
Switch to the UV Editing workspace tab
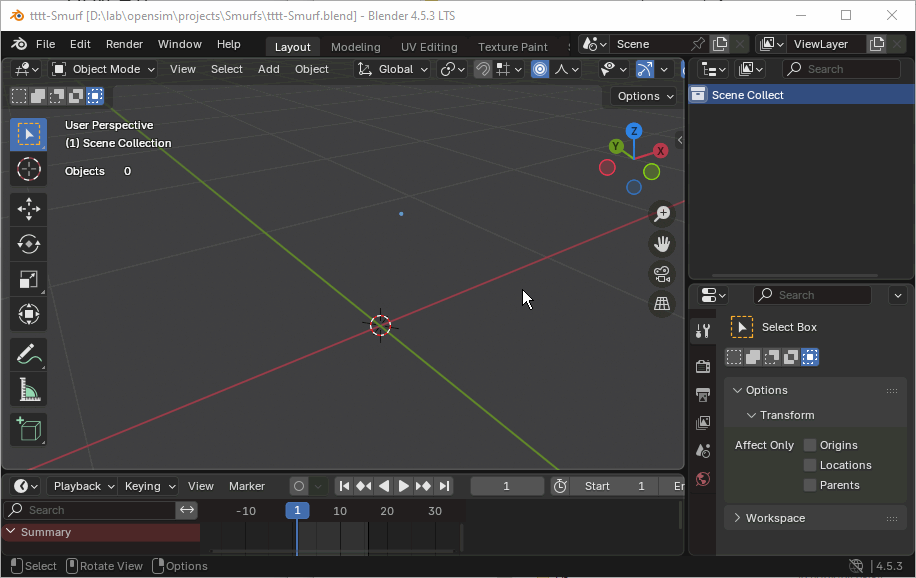429,47
